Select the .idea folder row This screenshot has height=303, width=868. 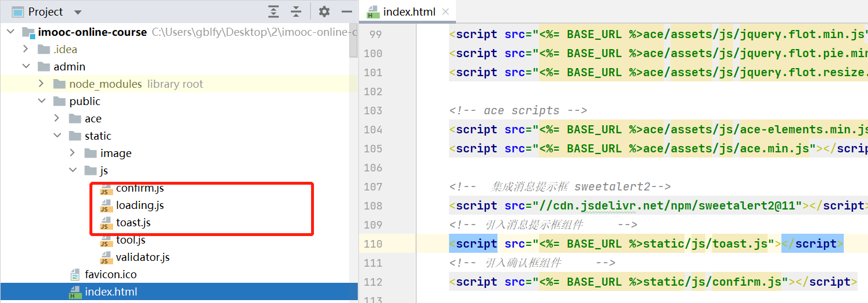click(65, 49)
